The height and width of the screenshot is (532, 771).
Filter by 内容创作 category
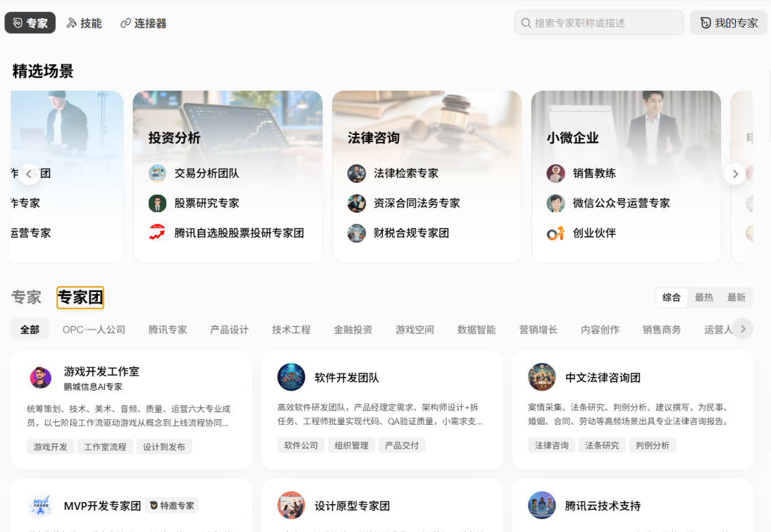pos(600,329)
